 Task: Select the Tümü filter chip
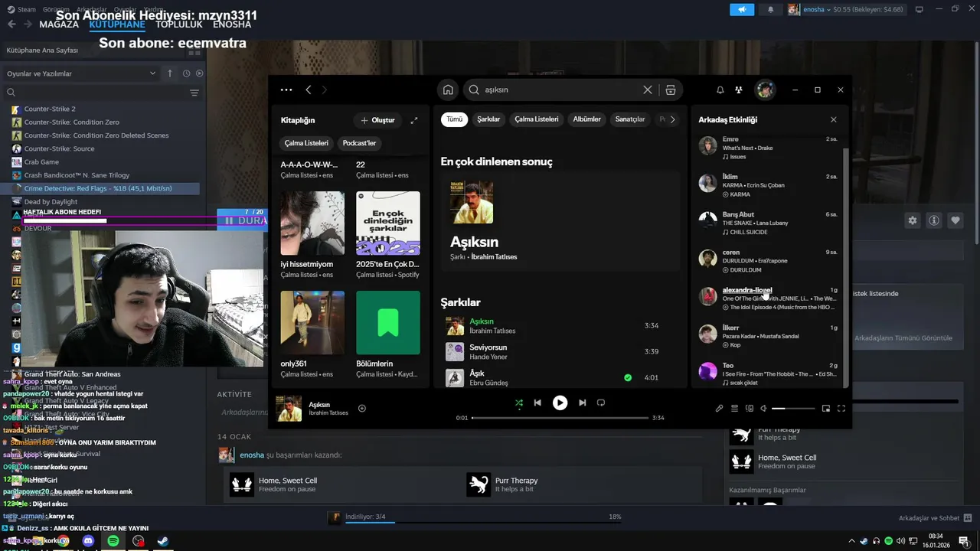click(455, 119)
